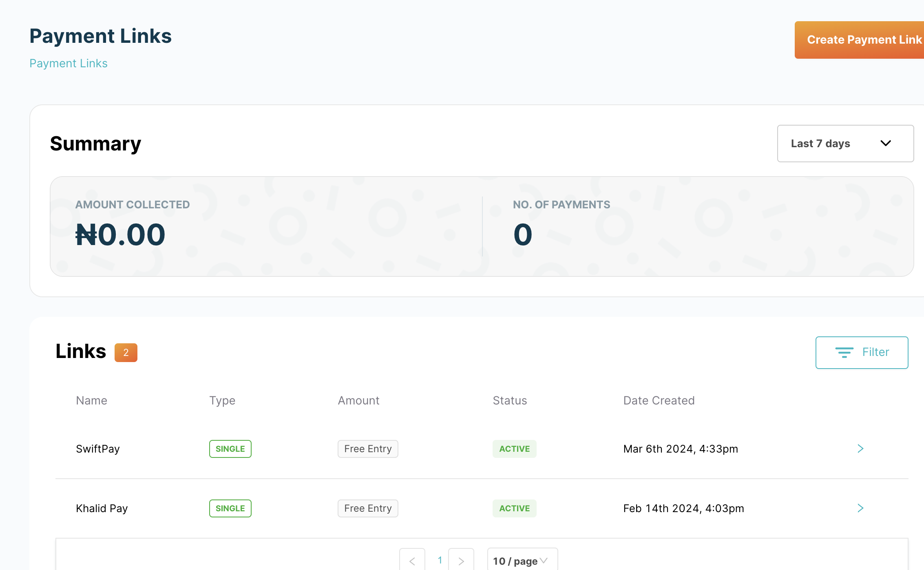Click ACTIVE status in Khalid Pay row
Screen dimensions: 924x570
tap(514, 508)
